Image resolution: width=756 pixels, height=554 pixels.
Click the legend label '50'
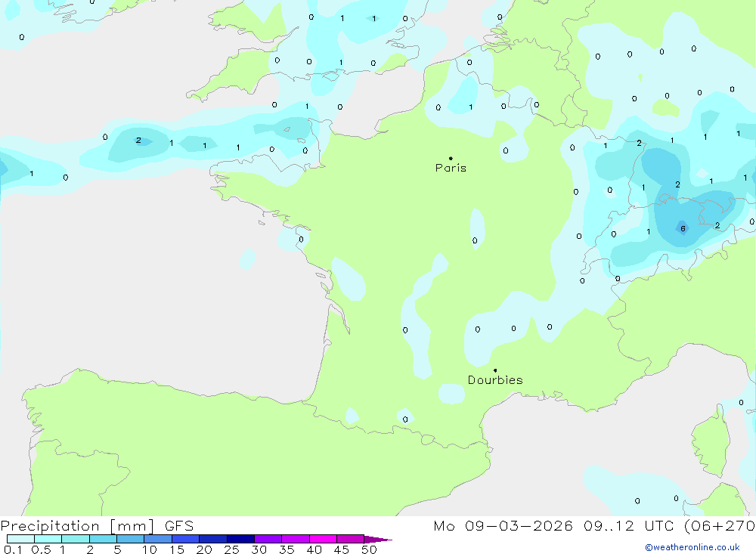pyautogui.click(x=370, y=549)
